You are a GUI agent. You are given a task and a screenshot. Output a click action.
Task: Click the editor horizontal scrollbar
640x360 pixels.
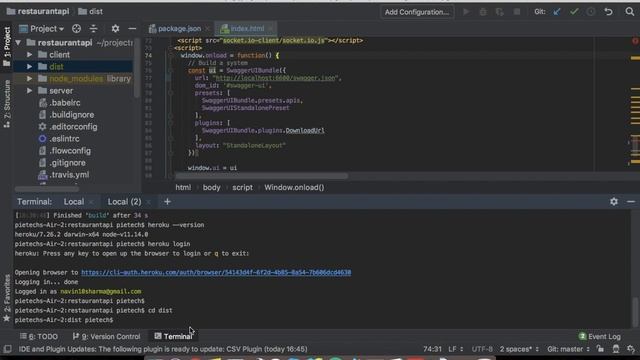[x=261, y=176]
